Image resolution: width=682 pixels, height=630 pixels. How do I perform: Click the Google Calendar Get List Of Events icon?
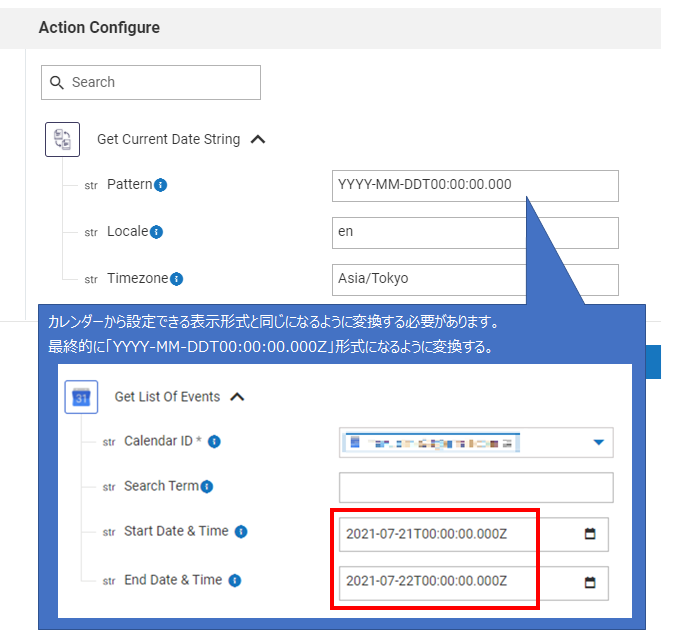pos(81,397)
